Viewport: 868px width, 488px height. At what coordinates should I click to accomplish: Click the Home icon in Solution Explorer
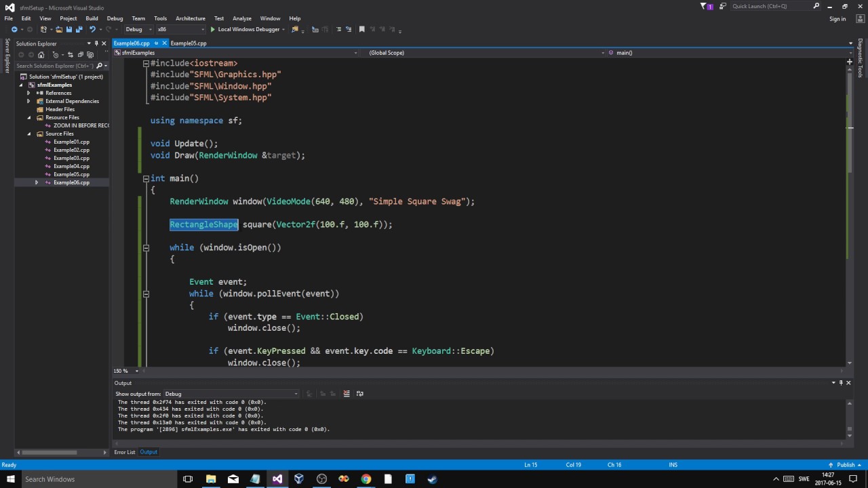click(x=41, y=54)
